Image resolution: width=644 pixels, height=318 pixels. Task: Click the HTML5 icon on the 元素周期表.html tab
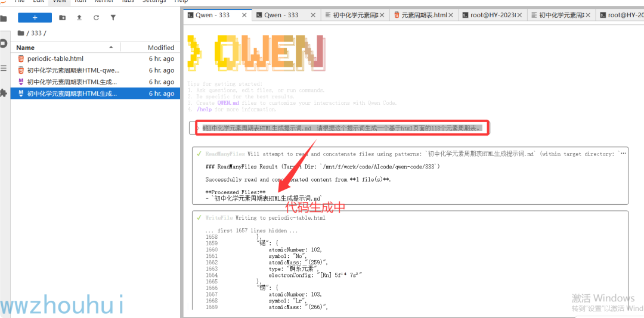(x=397, y=15)
